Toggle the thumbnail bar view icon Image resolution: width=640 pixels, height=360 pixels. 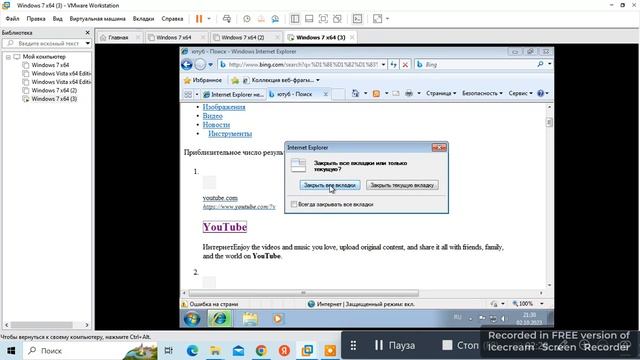pos(309,19)
